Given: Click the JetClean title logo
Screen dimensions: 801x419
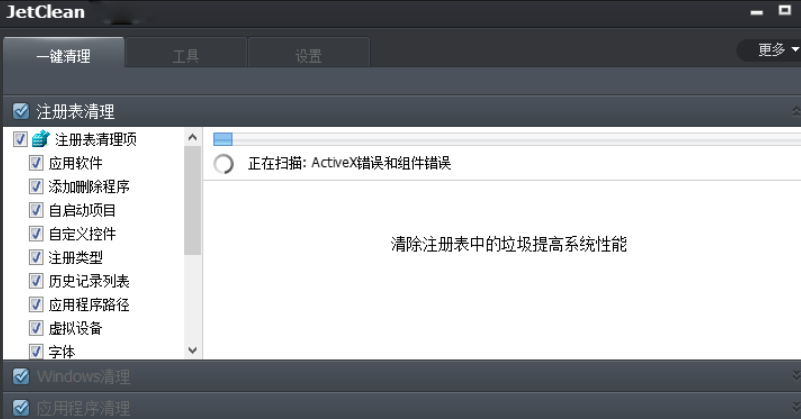Looking at the screenshot, I should [45, 12].
